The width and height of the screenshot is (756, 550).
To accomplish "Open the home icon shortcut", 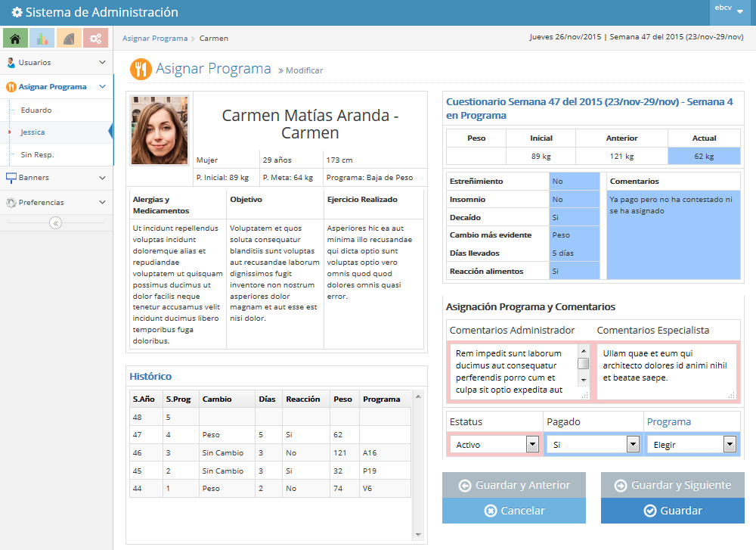I will (x=16, y=38).
